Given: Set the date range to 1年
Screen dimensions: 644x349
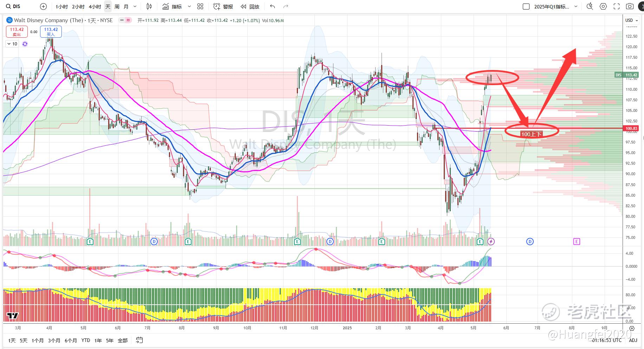Looking at the screenshot, I should tap(98, 340).
